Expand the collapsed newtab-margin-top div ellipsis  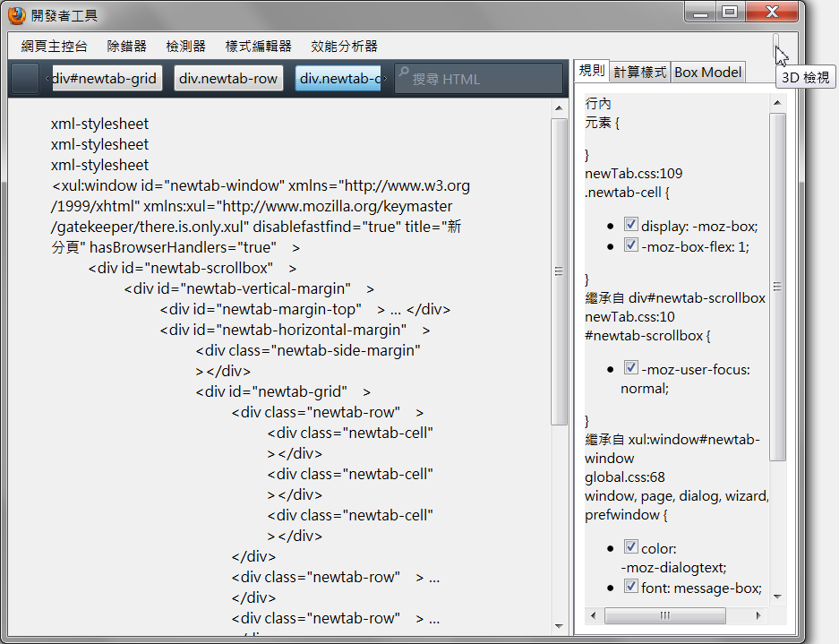[x=396, y=310]
